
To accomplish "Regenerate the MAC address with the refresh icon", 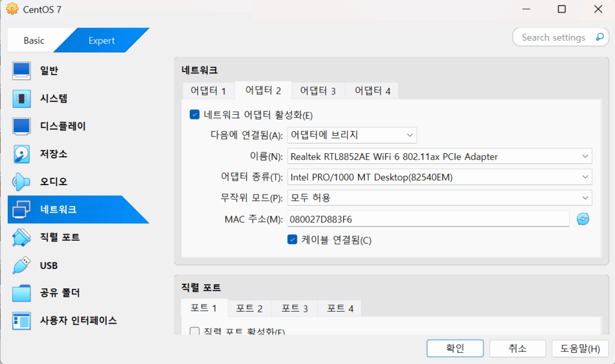I will tap(582, 219).
